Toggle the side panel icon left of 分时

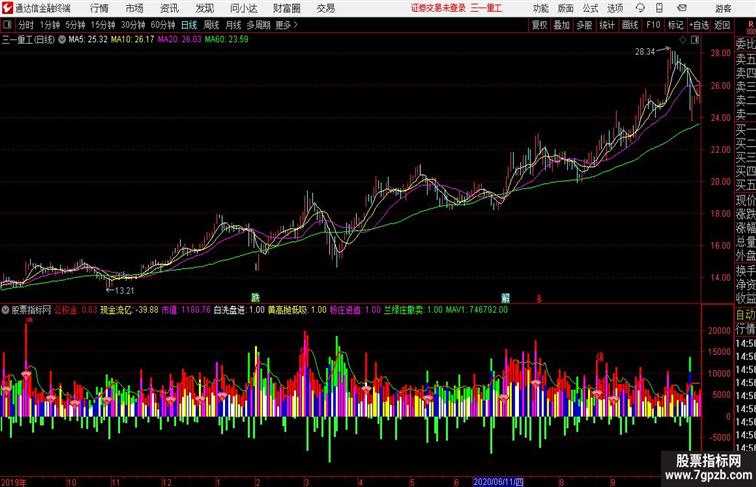pyautogui.click(x=7, y=25)
